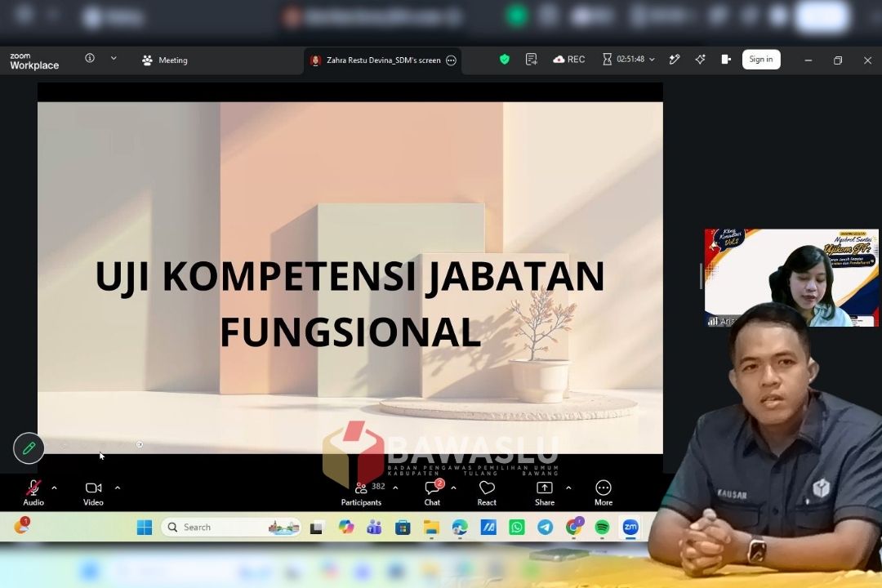Open the Windows Start menu

point(145,528)
